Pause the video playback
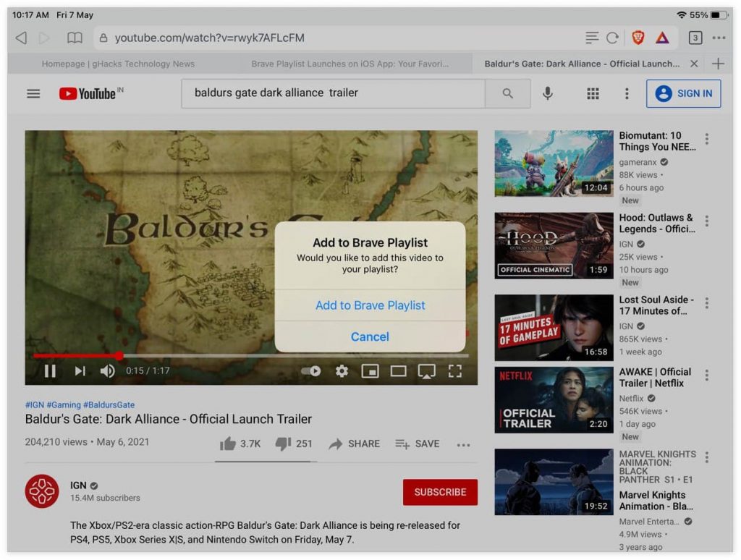 50,371
